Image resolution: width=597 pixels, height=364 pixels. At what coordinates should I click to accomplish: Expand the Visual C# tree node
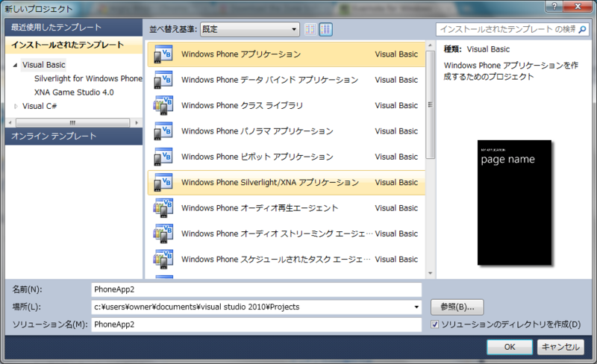click(x=16, y=106)
